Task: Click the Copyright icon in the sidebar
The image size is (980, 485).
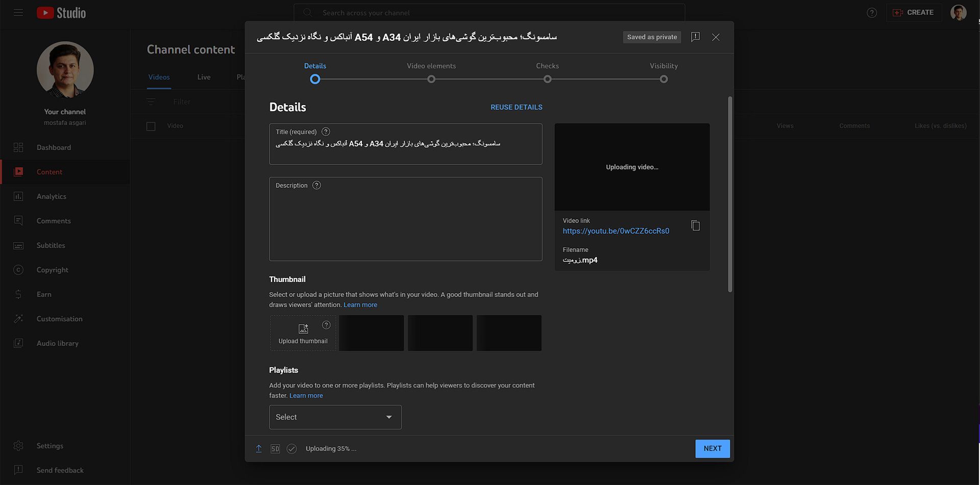Action: (x=18, y=270)
